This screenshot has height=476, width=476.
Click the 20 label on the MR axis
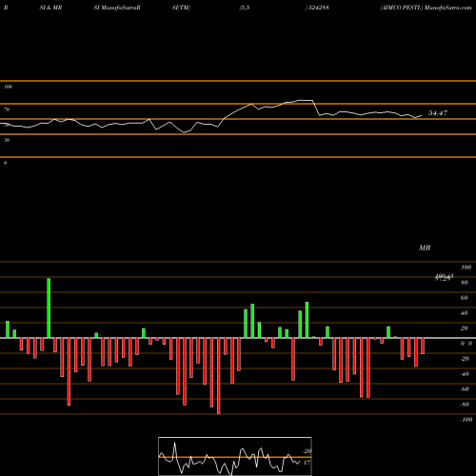coord(465,328)
